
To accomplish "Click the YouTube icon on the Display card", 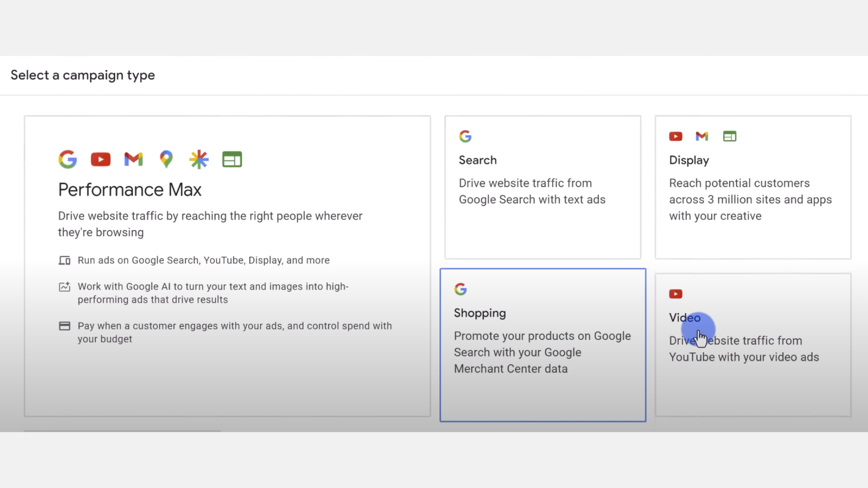I will [x=675, y=136].
